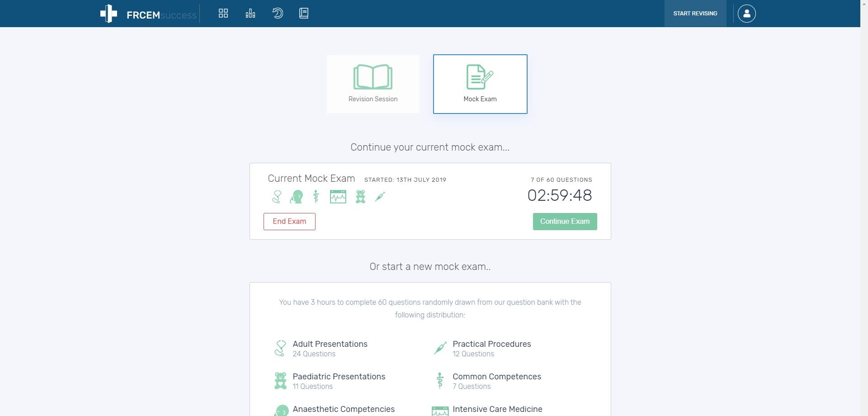
Task: Open the history clock icon in navbar
Action: (278, 13)
